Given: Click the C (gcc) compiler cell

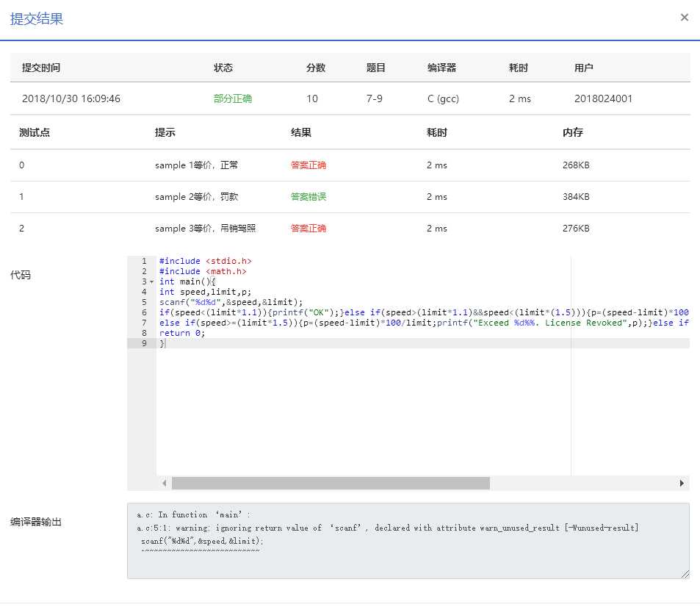Looking at the screenshot, I should pyautogui.click(x=443, y=98).
